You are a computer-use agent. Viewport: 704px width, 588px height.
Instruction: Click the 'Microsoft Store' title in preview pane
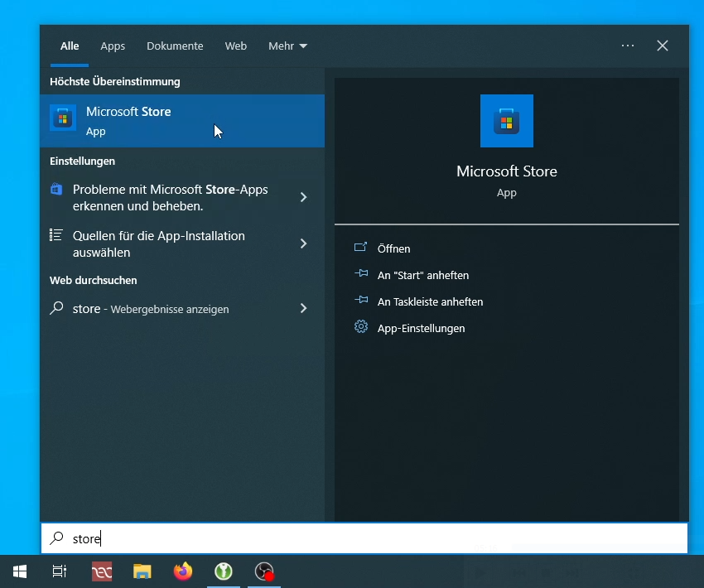[506, 171]
